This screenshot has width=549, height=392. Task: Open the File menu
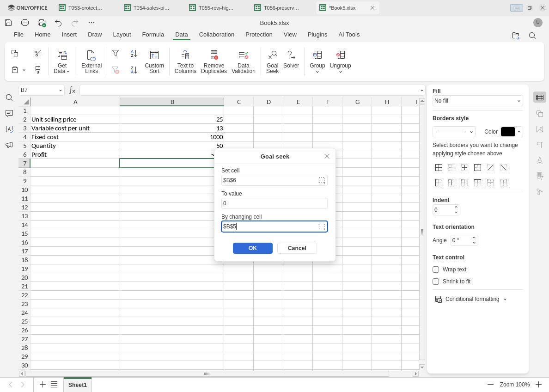tap(18, 35)
